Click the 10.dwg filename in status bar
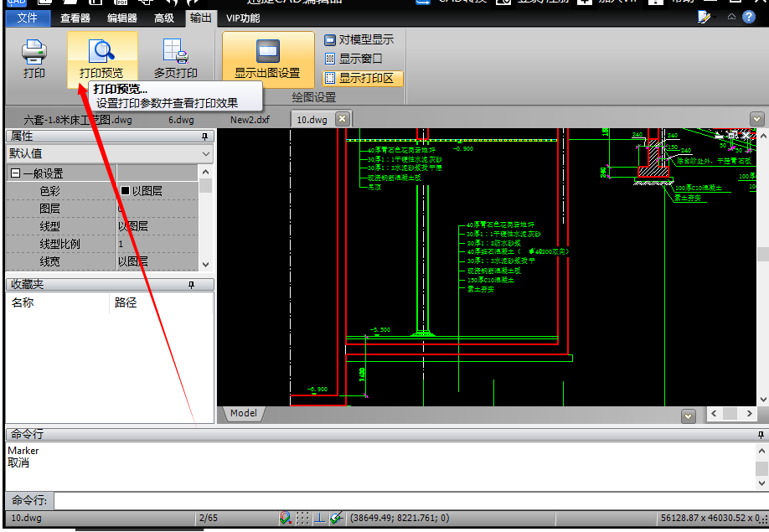Viewport: 769px width, 532px height. (27, 518)
